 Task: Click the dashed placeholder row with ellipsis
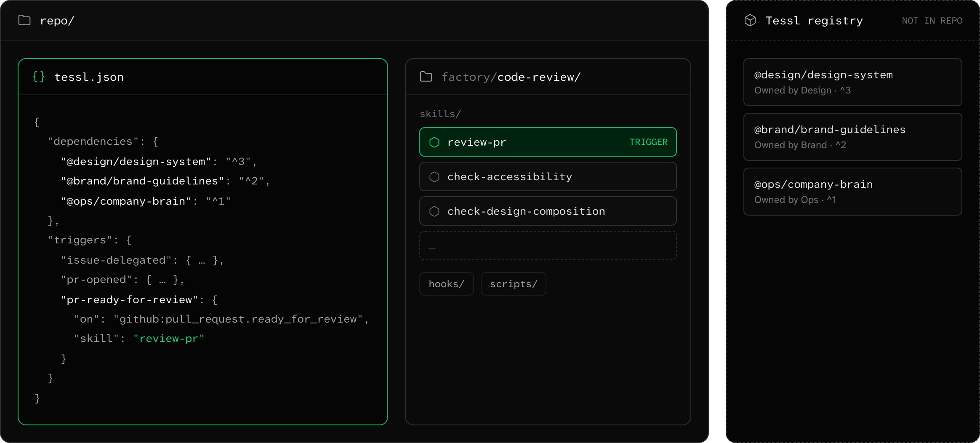548,246
